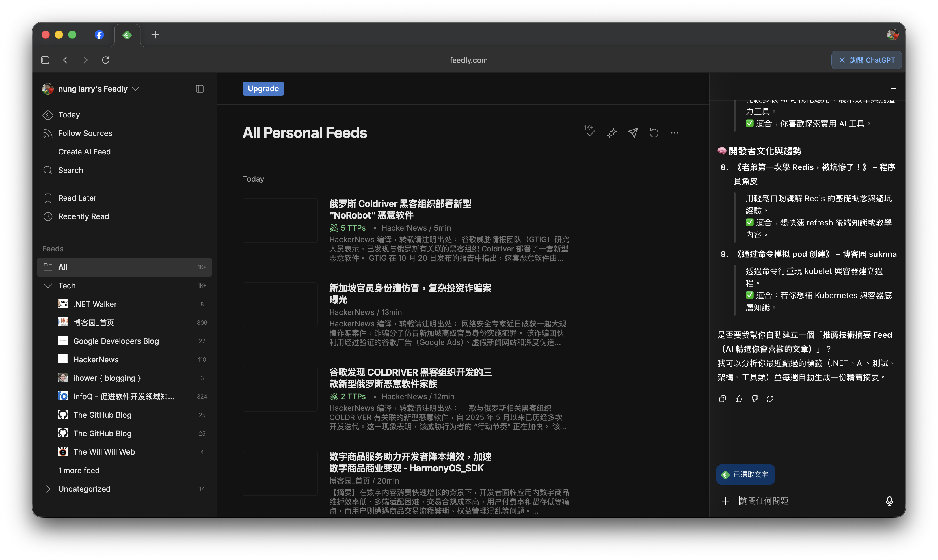
Task: Regenerate the ChatGPT response
Action: coord(770,399)
